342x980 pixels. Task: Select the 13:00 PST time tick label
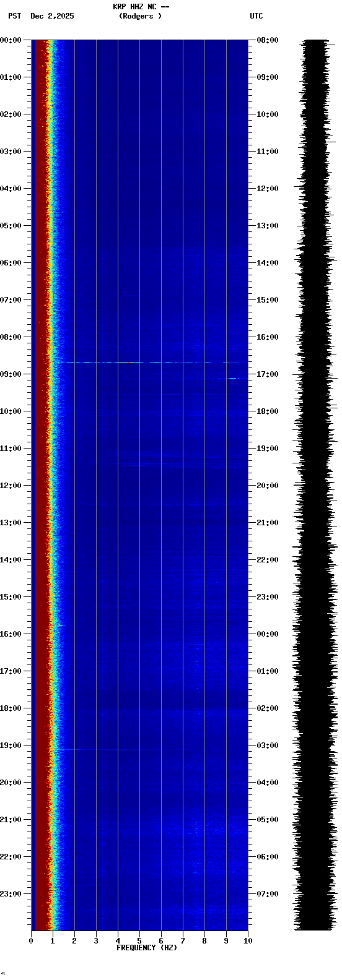(11, 523)
